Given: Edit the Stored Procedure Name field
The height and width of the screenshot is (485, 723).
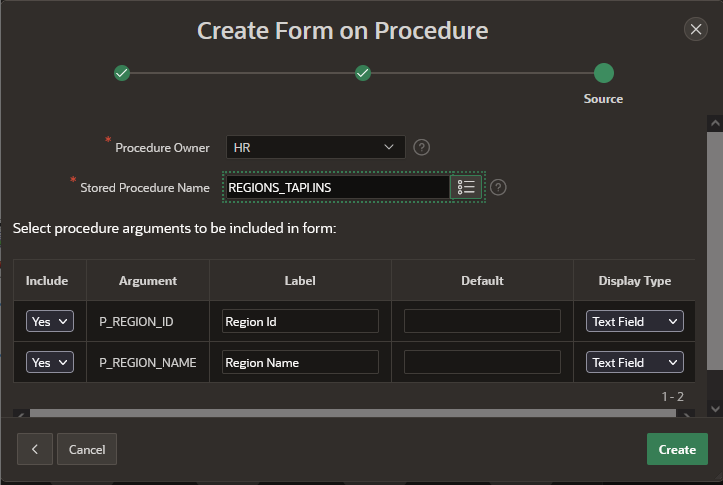Looking at the screenshot, I should point(338,187).
